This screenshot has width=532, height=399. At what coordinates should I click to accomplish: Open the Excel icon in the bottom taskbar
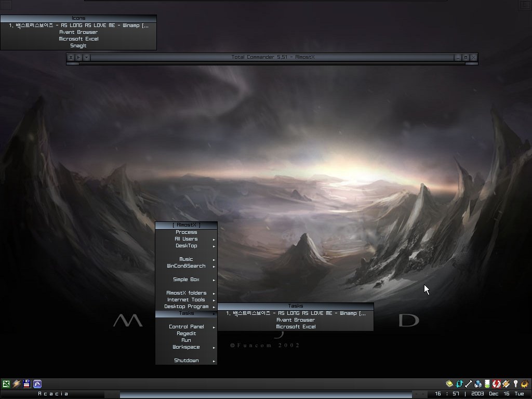point(6,384)
